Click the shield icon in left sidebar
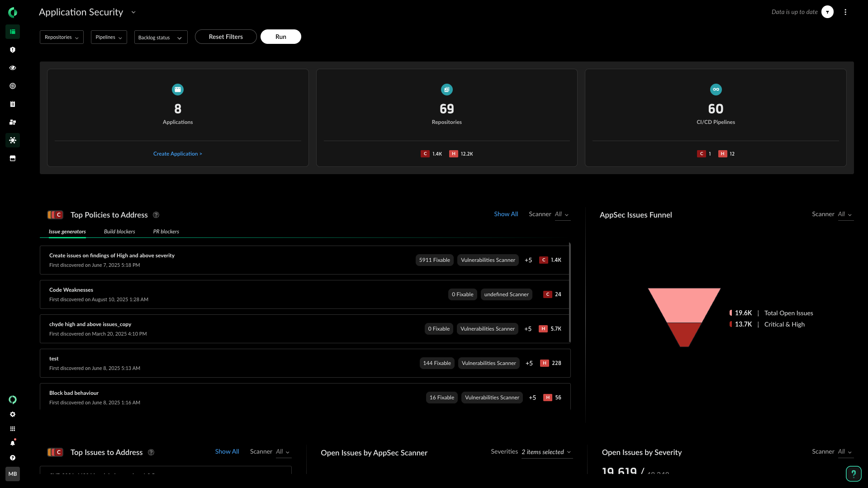 tap(13, 50)
